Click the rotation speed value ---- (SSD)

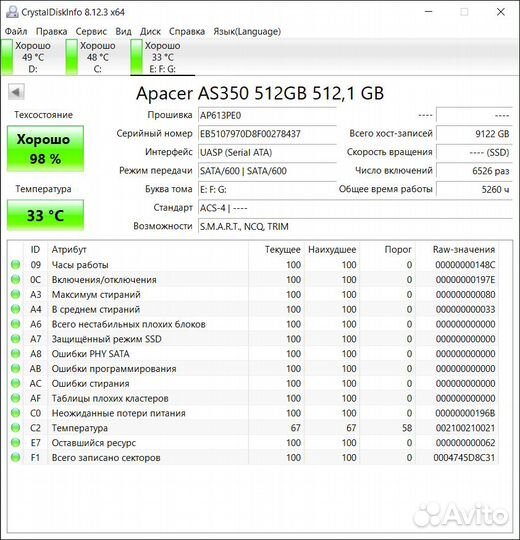pyautogui.click(x=474, y=152)
